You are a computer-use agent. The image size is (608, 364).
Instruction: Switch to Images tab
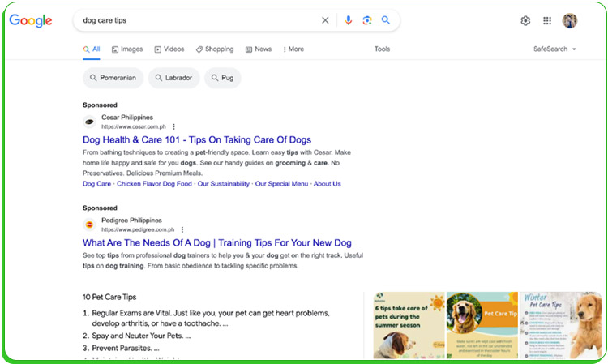(x=127, y=49)
